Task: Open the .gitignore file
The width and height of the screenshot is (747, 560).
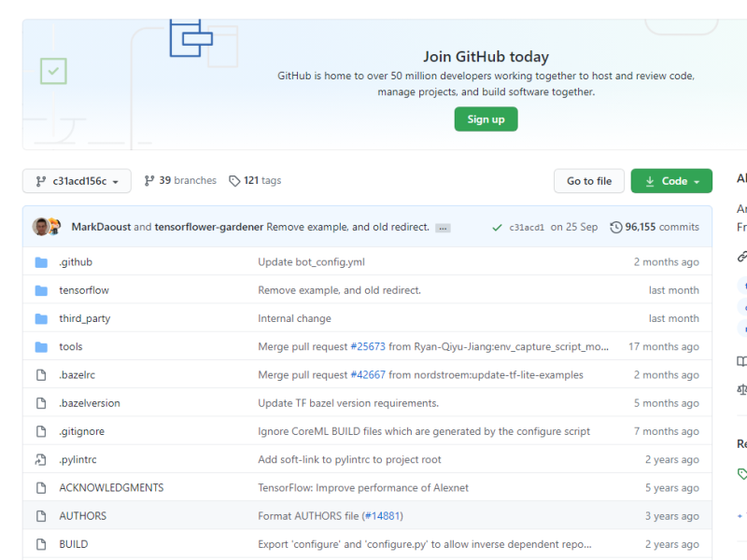Action: tap(82, 431)
